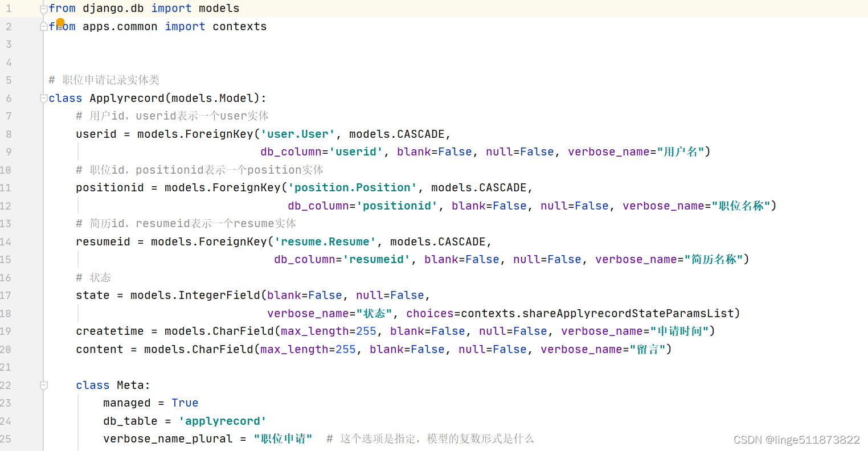The height and width of the screenshot is (451, 868).
Task: Click 'models.CASCADE' on the positionid line
Action: pyautogui.click(x=479, y=188)
